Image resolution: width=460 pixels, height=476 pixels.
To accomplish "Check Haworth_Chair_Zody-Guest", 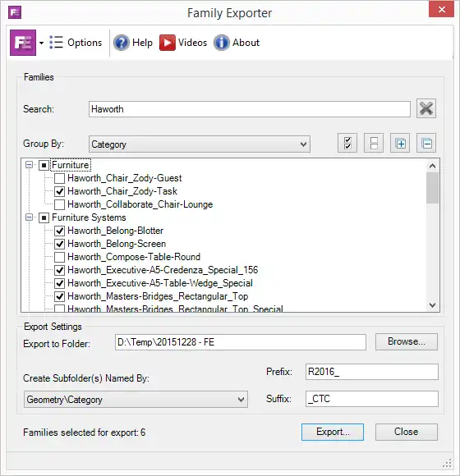I will [x=59, y=178].
